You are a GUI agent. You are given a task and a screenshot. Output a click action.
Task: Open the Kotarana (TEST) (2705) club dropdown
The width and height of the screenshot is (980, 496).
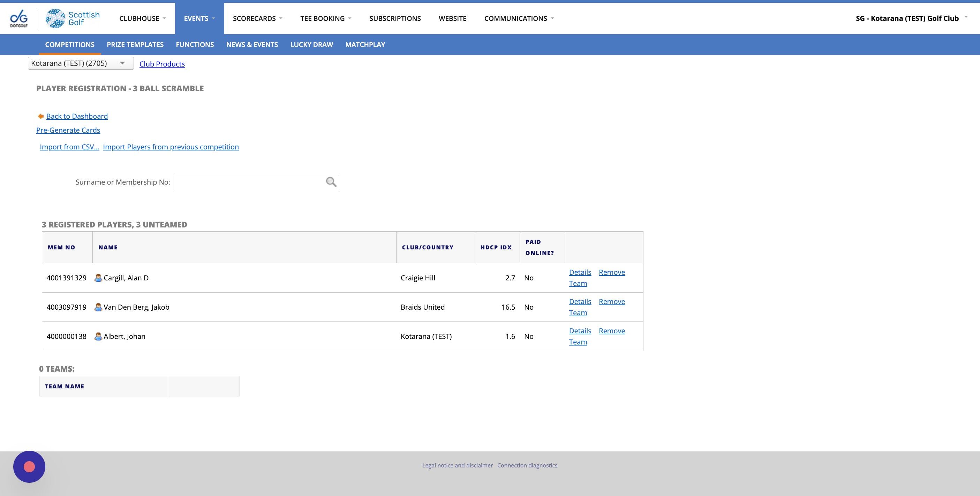click(x=80, y=63)
